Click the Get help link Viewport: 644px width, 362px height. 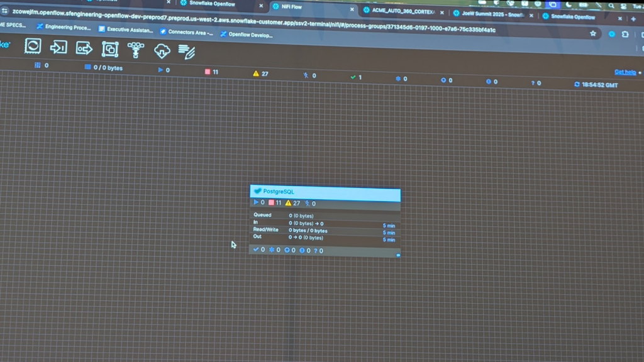(624, 72)
